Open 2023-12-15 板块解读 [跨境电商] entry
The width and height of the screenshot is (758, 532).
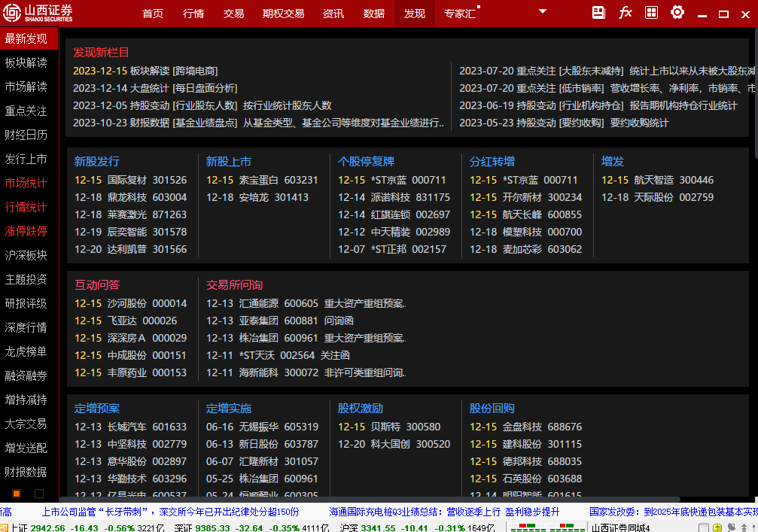[x=145, y=71]
